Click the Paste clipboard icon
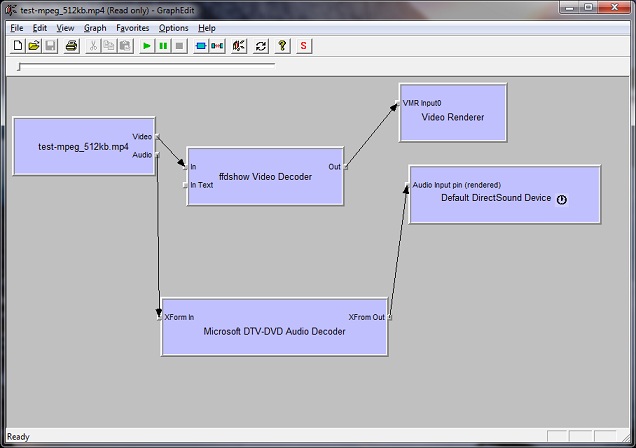Image resolution: width=636 pixels, height=448 pixels. 125,46
